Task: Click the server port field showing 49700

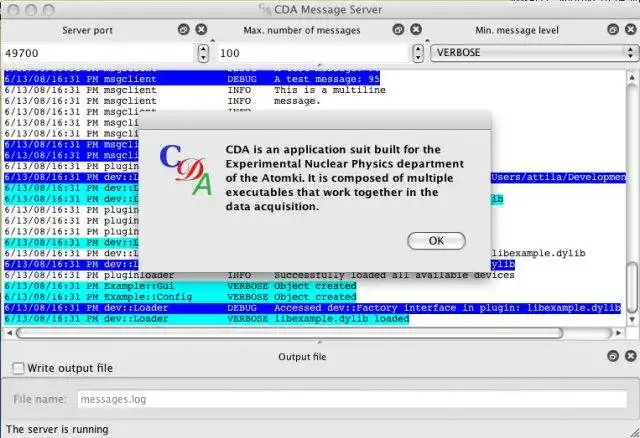Action: click(x=100, y=53)
